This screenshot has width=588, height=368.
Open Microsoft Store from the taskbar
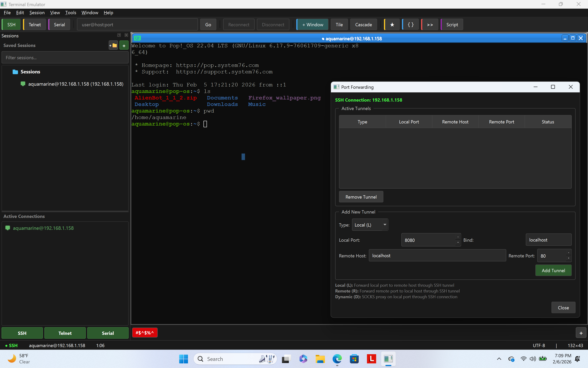354,359
